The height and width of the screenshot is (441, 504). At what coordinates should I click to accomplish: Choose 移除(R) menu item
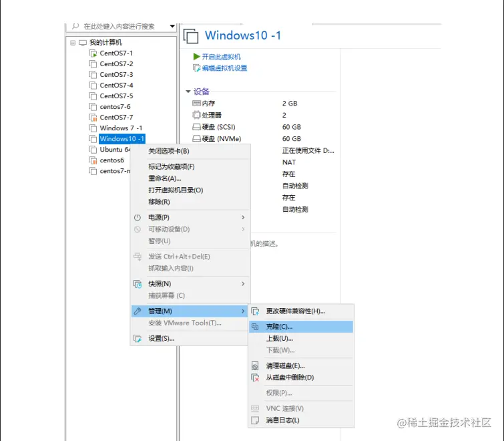pos(190,202)
